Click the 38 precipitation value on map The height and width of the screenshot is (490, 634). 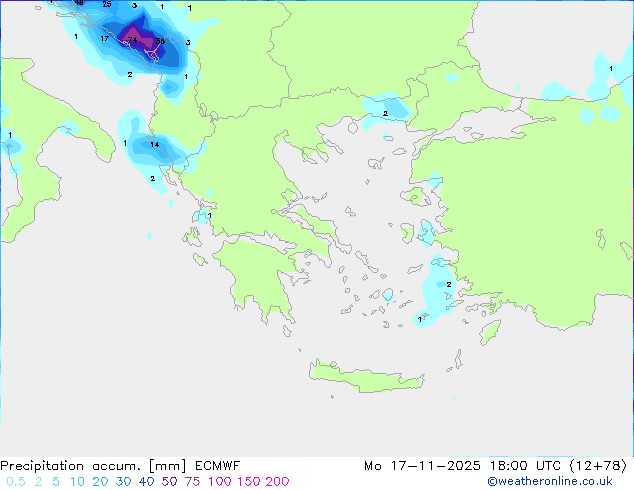click(160, 41)
